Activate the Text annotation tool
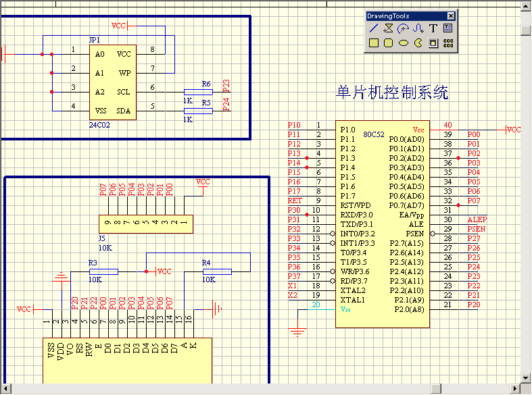This screenshot has width=532, height=395. tap(433, 28)
